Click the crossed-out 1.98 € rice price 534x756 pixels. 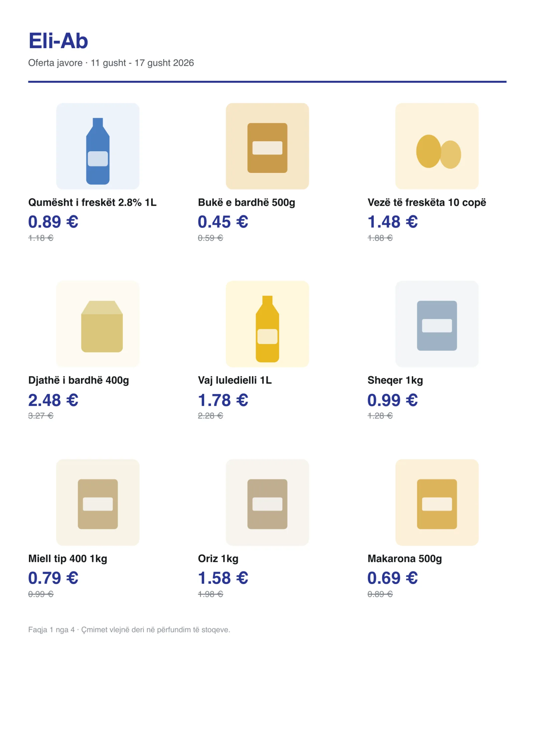210,594
